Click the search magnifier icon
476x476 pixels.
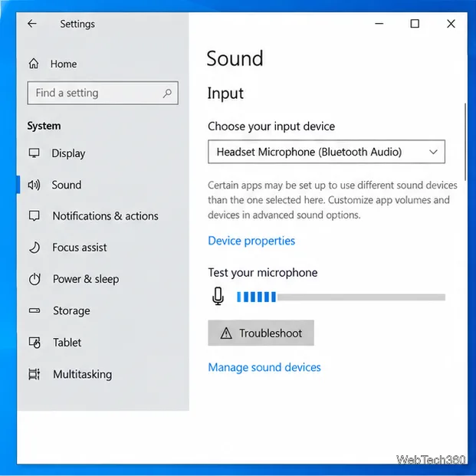coord(167,94)
